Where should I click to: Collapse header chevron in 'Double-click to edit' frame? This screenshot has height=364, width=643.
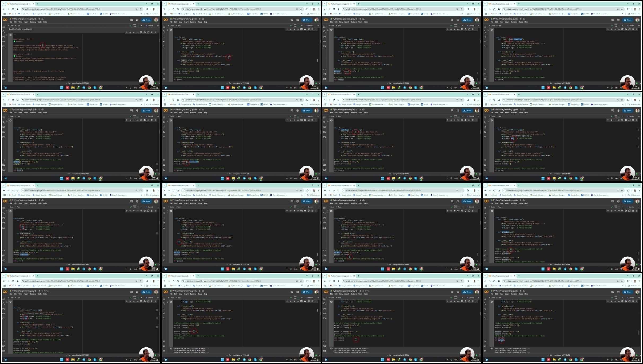[x=158, y=26]
